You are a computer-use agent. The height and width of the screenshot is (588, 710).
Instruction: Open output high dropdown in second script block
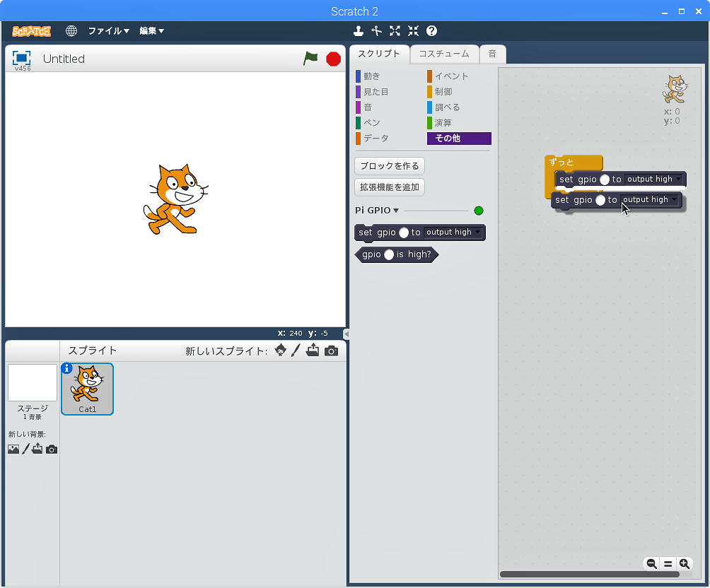(x=650, y=199)
